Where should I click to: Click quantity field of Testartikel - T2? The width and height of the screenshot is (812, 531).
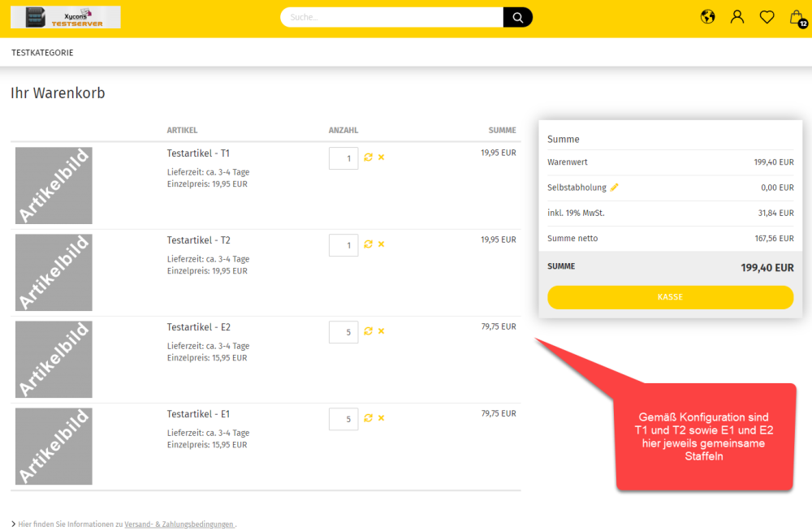[x=343, y=245]
